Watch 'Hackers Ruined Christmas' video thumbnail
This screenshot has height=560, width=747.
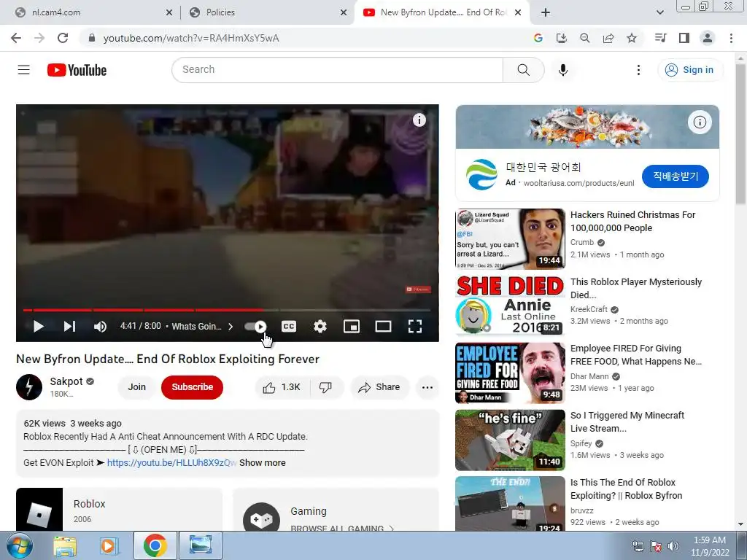pyautogui.click(x=510, y=239)
